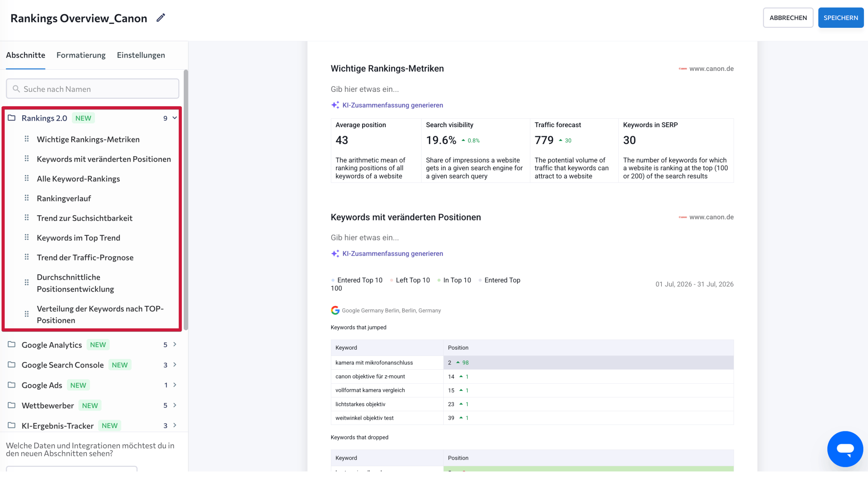868x493 pixels.
Task: Click the Left Top 10 legend entry
Action: [410, 280]
